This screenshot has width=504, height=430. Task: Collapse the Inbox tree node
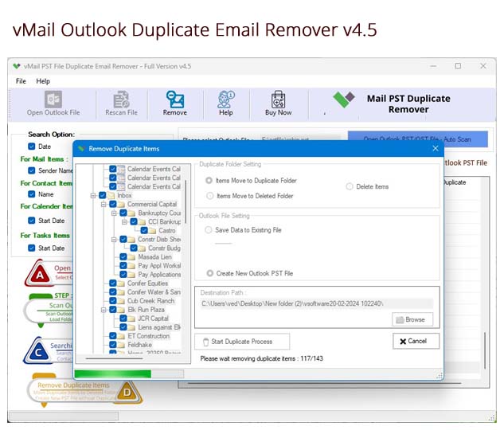pos(93,195)
